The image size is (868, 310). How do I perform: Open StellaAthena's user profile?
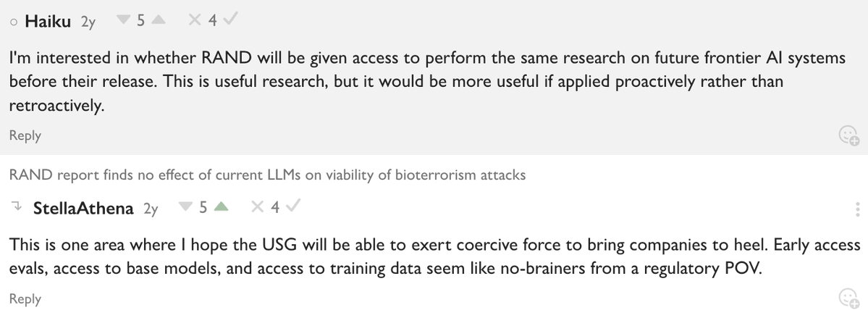(x=83, y=209)
